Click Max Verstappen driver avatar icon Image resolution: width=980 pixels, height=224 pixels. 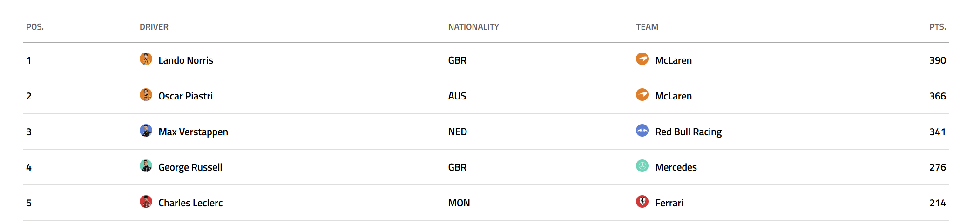tap(146, 131)
